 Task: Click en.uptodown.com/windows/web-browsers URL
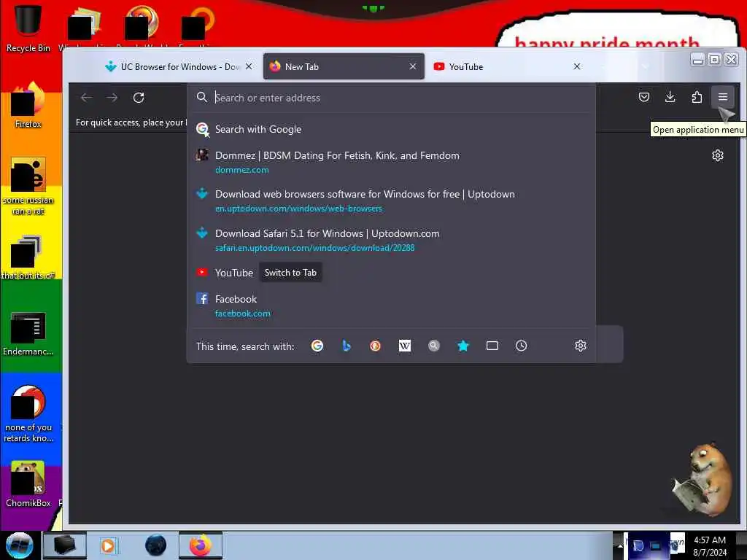tap(298, 209)
